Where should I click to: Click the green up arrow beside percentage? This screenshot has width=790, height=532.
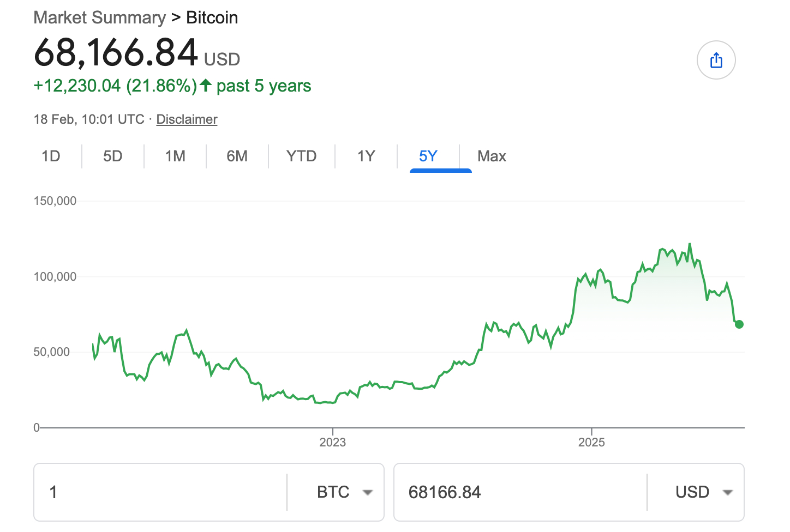point(206,86)
